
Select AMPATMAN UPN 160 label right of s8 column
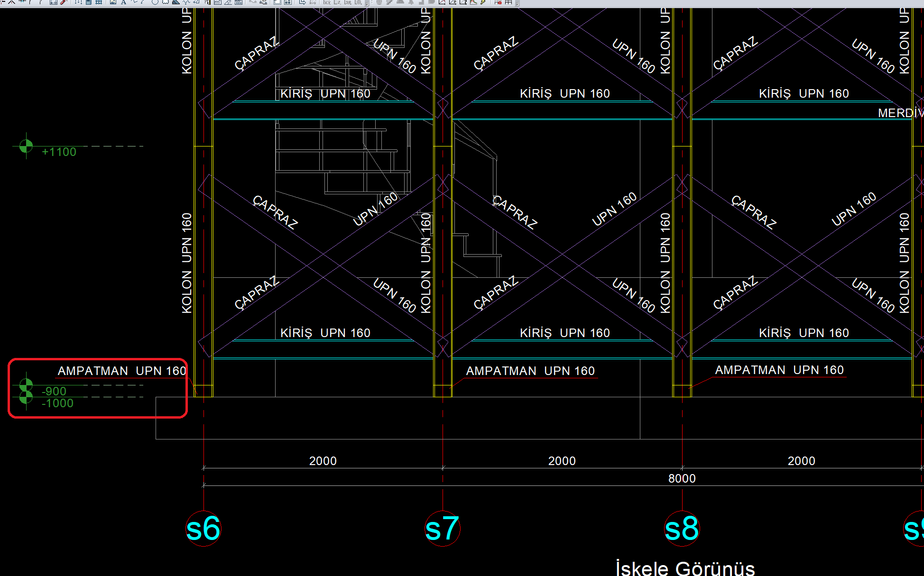pyautogui.click(x=779, y=370)
